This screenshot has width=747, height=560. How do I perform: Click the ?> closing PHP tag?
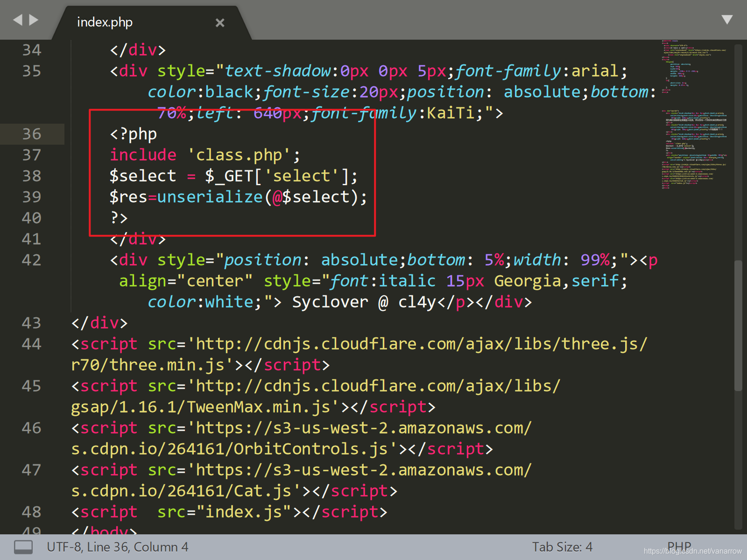pos(119,218)
